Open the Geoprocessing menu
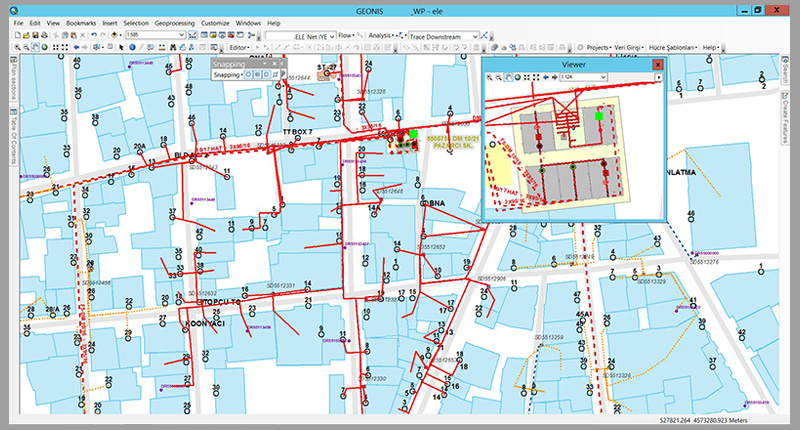Image resolution: width=800 pixels, height=430 pixels. click(174, 23)
